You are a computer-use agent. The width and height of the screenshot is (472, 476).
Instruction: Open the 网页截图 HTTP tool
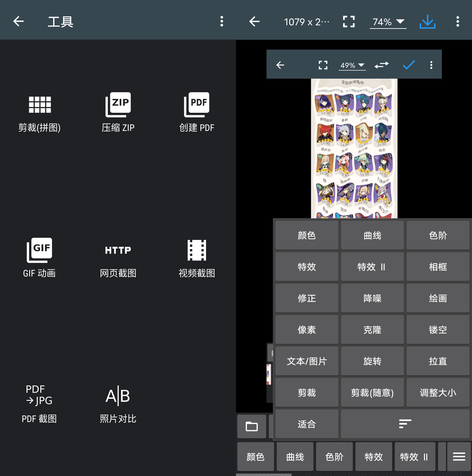pyautogui.click(x=118, y=261)
